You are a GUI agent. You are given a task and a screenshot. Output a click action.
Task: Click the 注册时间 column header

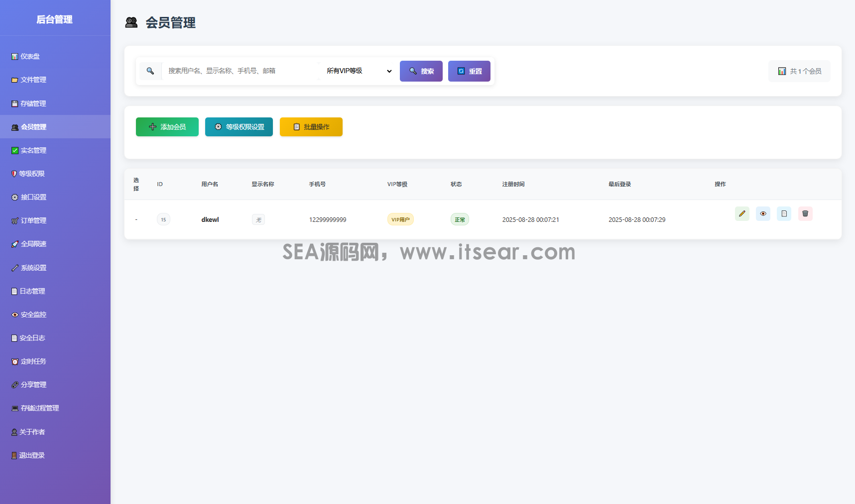tap(513, 184)
